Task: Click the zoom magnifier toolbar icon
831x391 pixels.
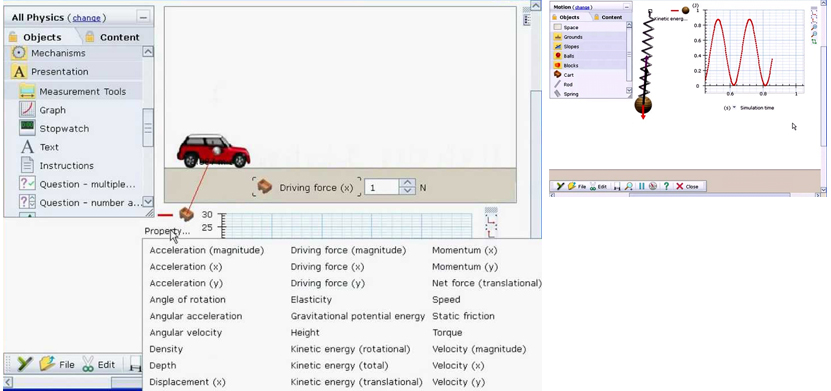Action: [x=628, y=186]
